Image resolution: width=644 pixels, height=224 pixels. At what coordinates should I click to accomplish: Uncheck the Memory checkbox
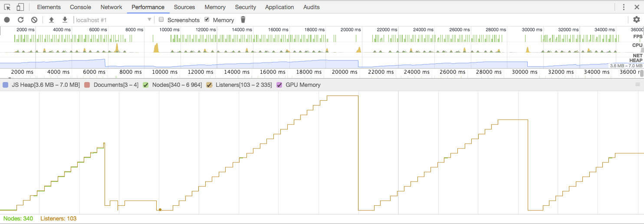pos(207,20)
